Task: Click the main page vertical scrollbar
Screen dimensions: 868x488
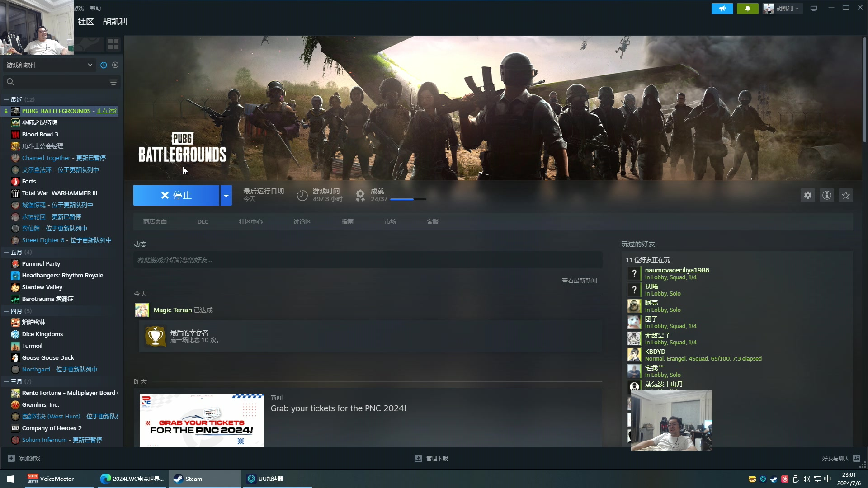Action: (864, 90)
